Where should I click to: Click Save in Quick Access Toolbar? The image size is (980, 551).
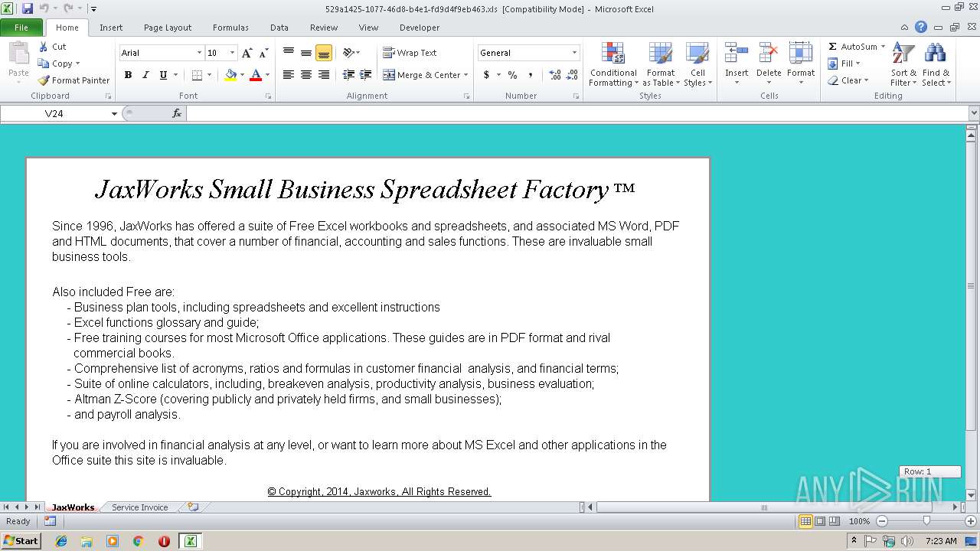pos(28,8)
